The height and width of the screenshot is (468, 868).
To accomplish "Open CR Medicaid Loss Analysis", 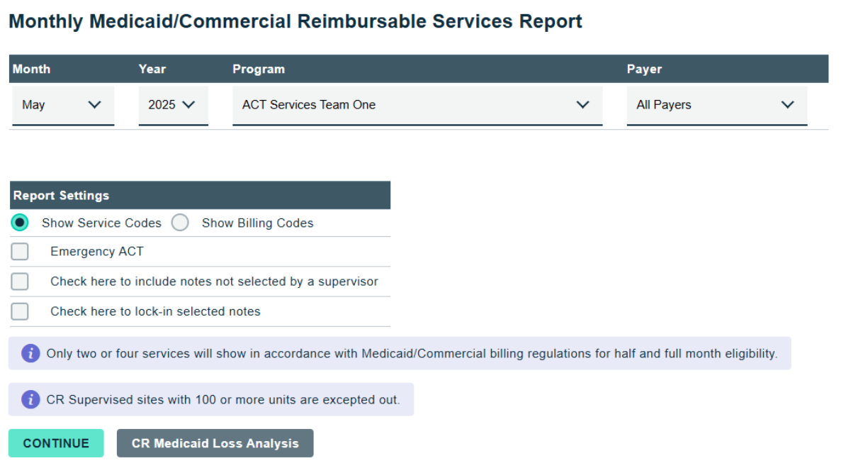I will pos(215,443).
